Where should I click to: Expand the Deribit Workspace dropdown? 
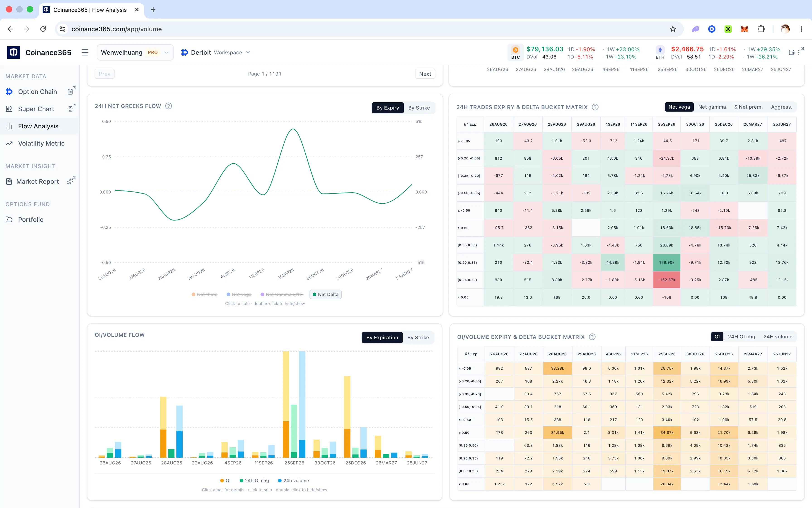coord(215,52)
